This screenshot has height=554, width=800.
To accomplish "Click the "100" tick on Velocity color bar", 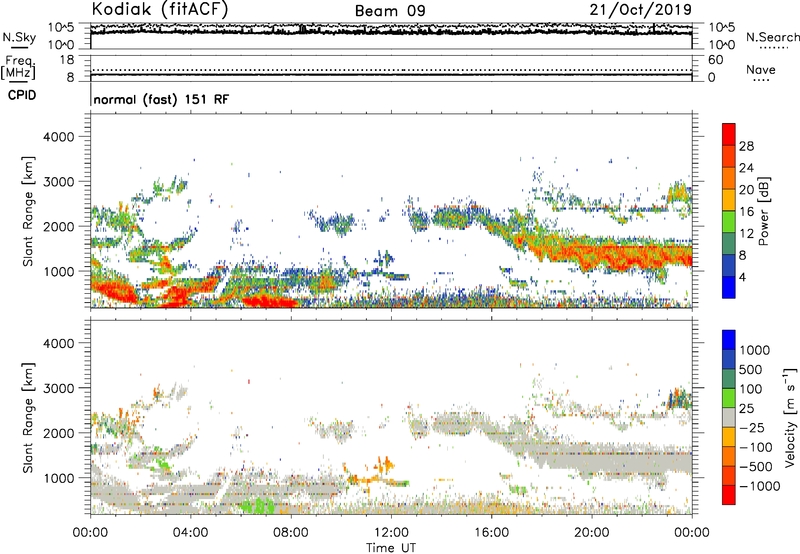I will click(x=751, y=389).
